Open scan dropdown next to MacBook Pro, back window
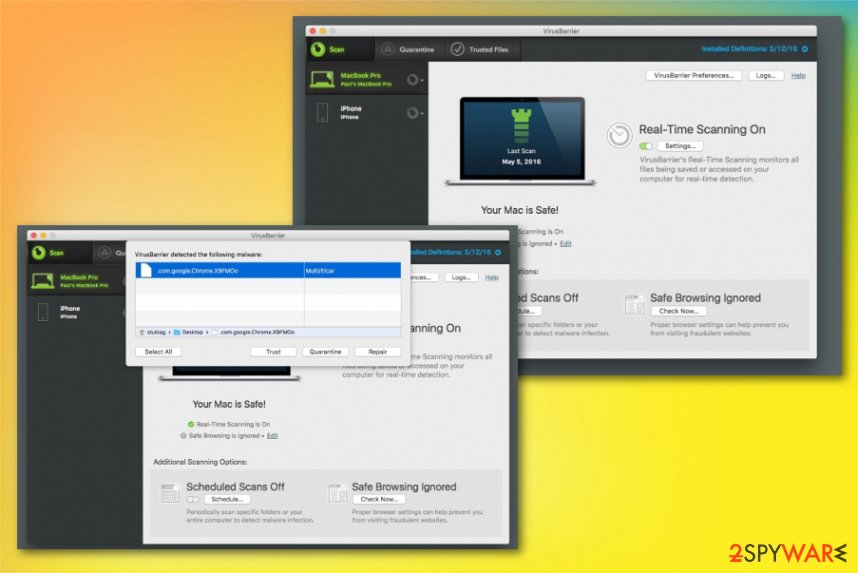Viewport: 858px width, 573px height. [415, 80]
